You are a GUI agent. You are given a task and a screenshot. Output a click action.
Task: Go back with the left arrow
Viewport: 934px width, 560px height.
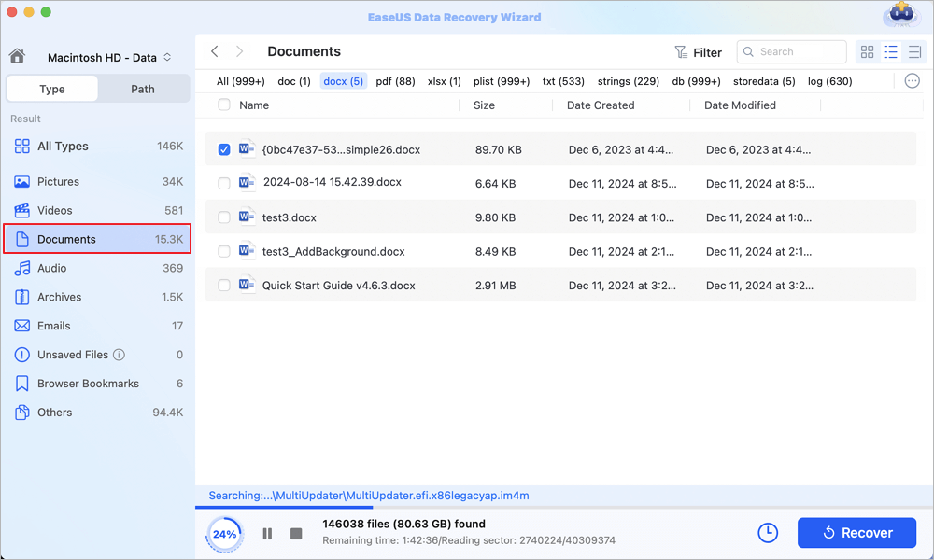point(215,51)
